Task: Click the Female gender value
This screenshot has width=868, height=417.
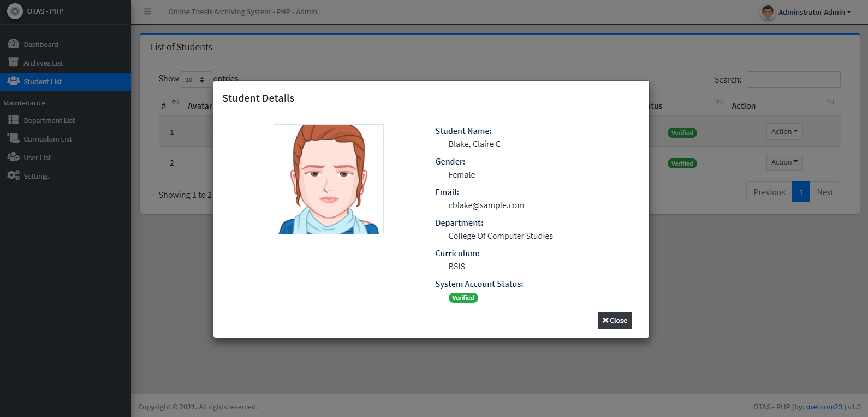Action: tap(462, 175)
